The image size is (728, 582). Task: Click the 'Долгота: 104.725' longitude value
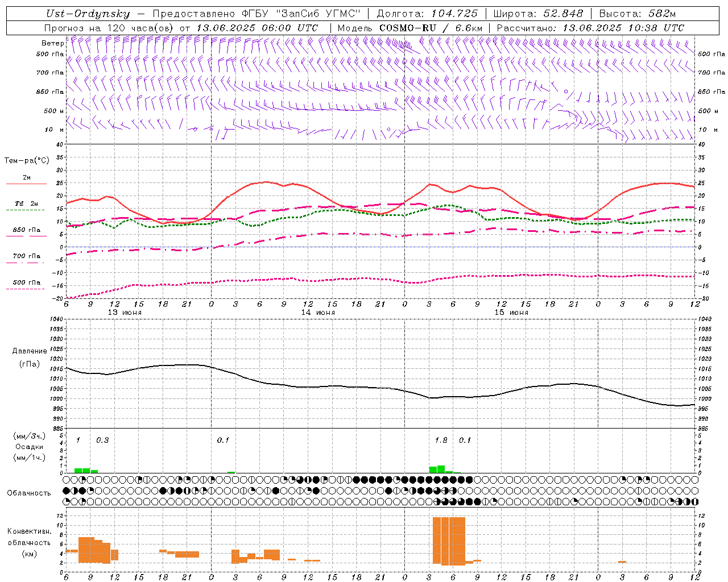coord(427,14)
